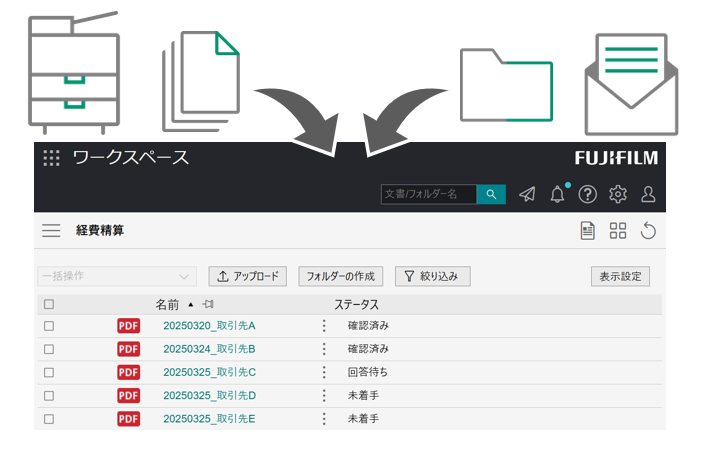Click the refresh arrow icon
The height and width of the screenshot is (466, 701).
pyautogui.click(x=648, y=231)
